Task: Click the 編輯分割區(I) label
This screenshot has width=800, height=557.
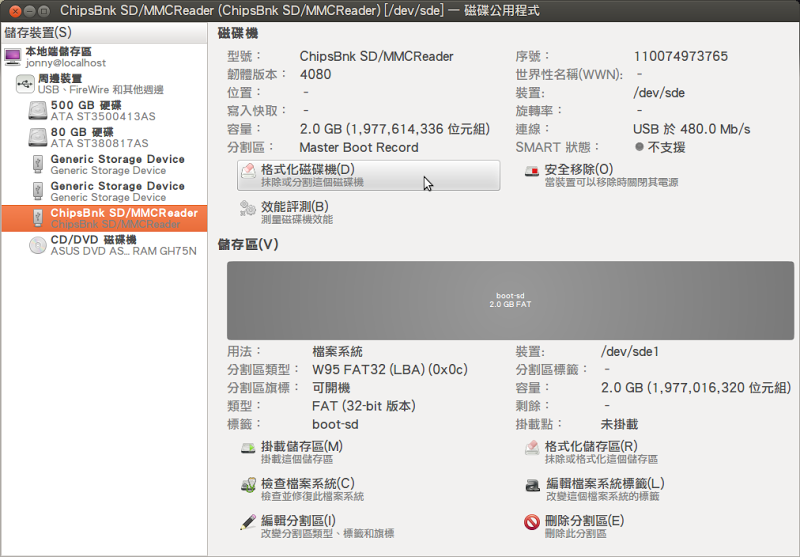Action: coord(298,521)
